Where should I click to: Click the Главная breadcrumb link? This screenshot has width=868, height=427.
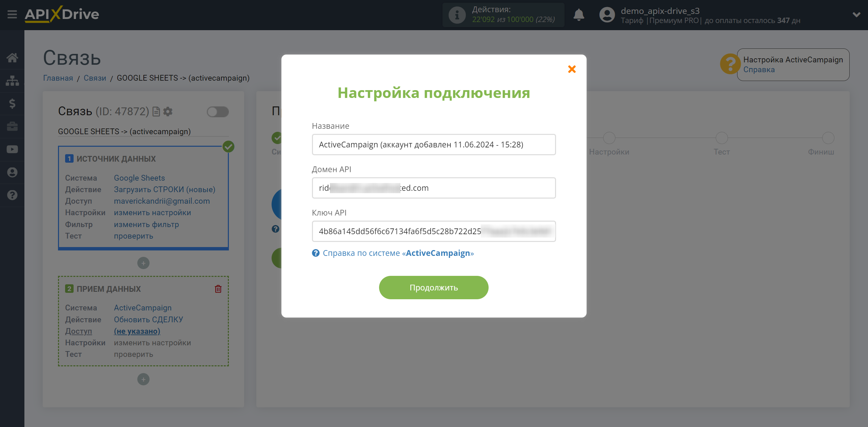(58, 78)
